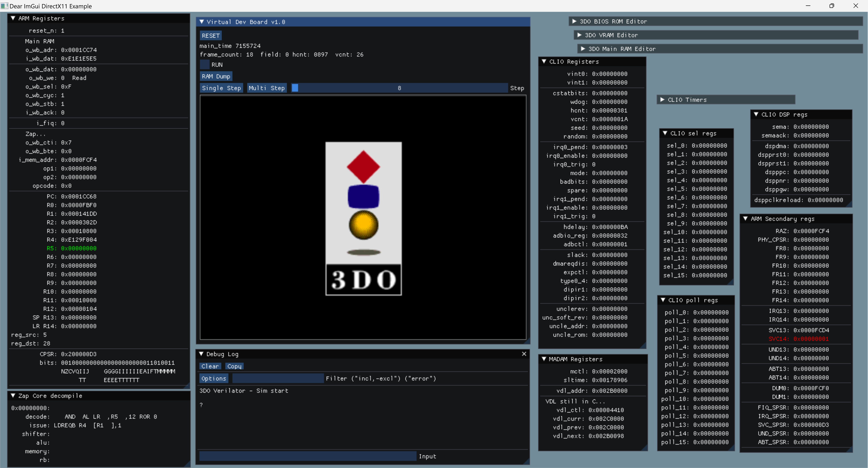Image resolution: width=868 pixels, height=468 pixels.
Task: Collapse the ARM Registers panel arrow
Action: click(13, 18)
